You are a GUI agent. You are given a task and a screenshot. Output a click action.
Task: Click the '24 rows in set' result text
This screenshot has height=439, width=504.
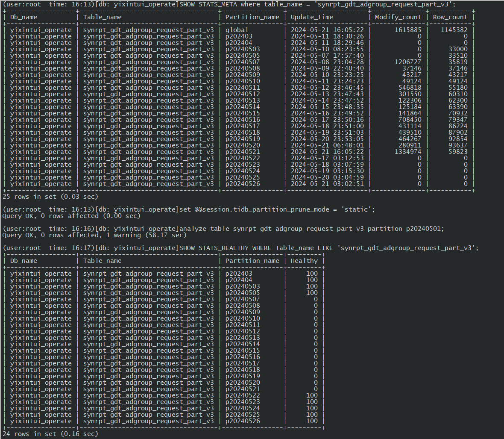coord(50,433)
